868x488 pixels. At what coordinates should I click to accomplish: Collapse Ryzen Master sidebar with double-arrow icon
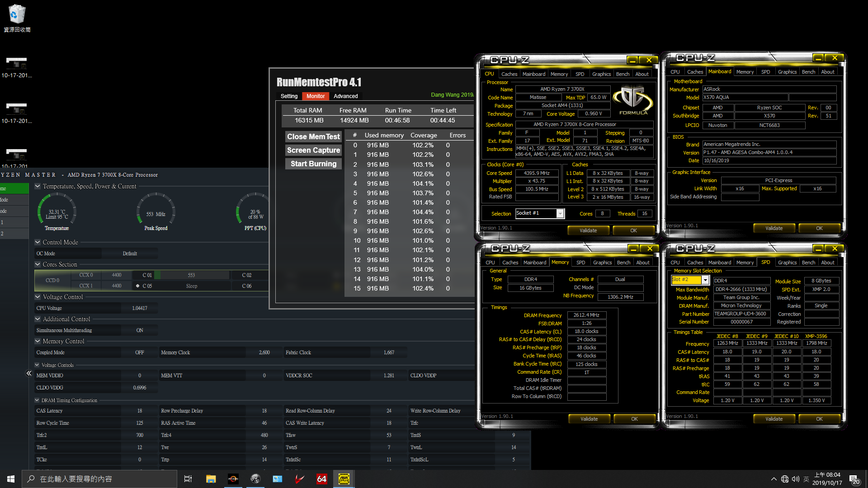(29, 373)
